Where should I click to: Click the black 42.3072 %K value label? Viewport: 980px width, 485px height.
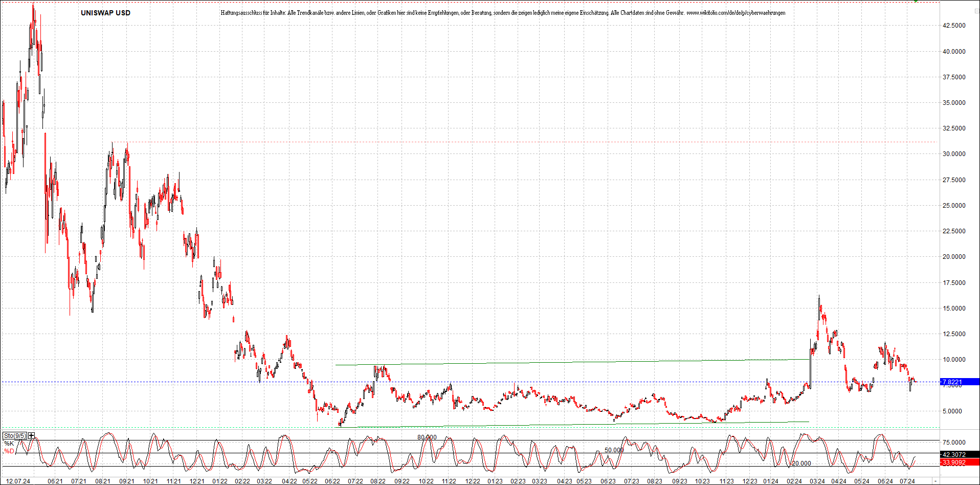point(960,454)
